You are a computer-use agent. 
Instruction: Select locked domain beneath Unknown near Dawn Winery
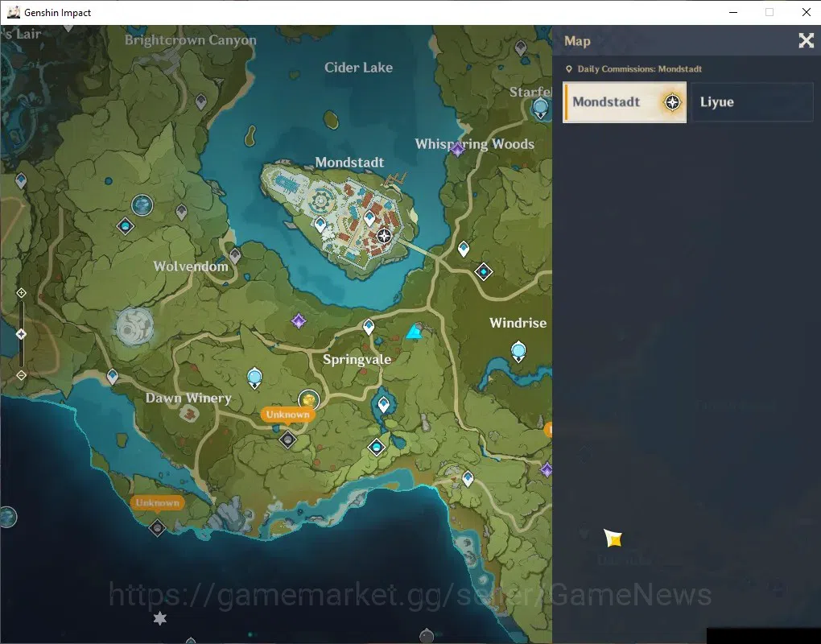click(287, 440)
